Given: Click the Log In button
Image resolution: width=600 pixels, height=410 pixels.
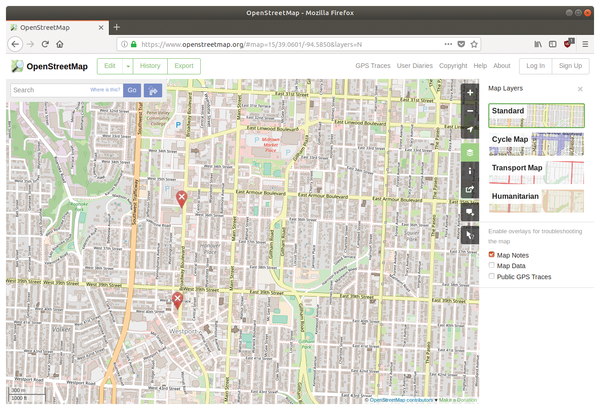Looking at the screenshot, I should click(535, 66).
